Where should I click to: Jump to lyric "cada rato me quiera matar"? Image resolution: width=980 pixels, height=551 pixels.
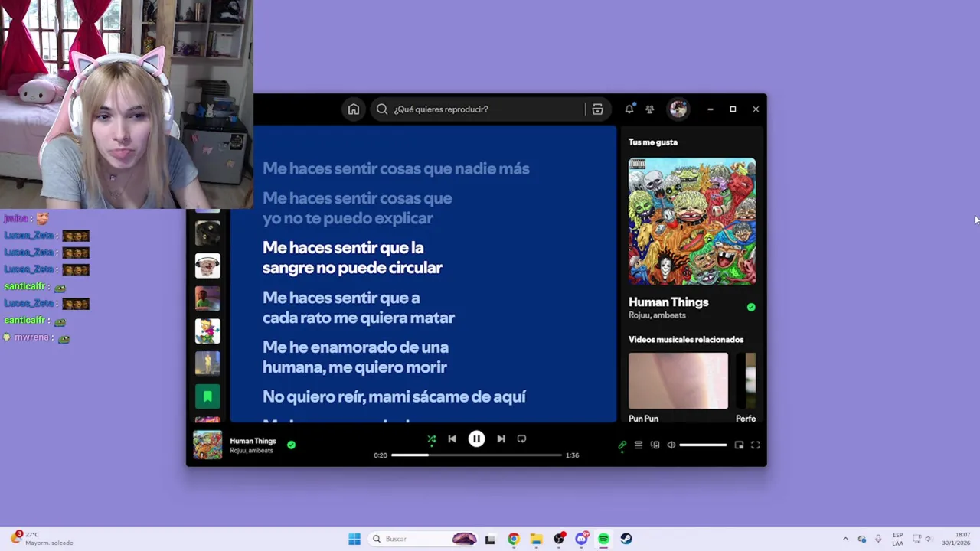(x=358, y=318)
